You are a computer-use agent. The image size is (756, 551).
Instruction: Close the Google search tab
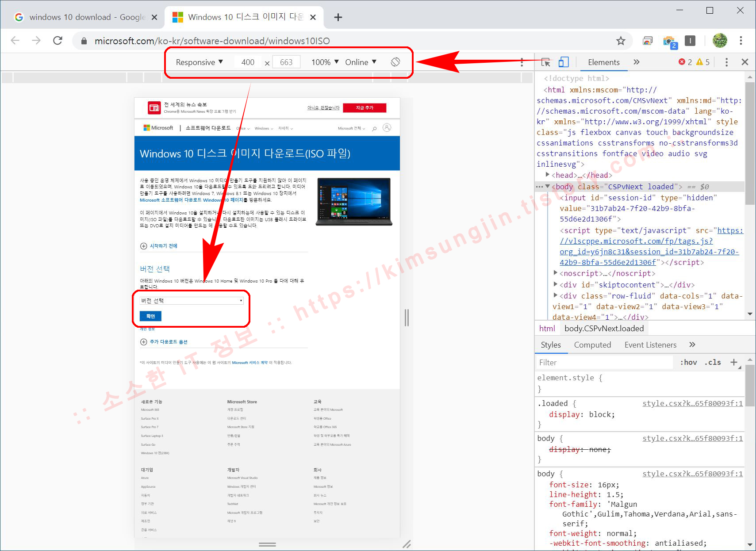(x=154, y=17)
